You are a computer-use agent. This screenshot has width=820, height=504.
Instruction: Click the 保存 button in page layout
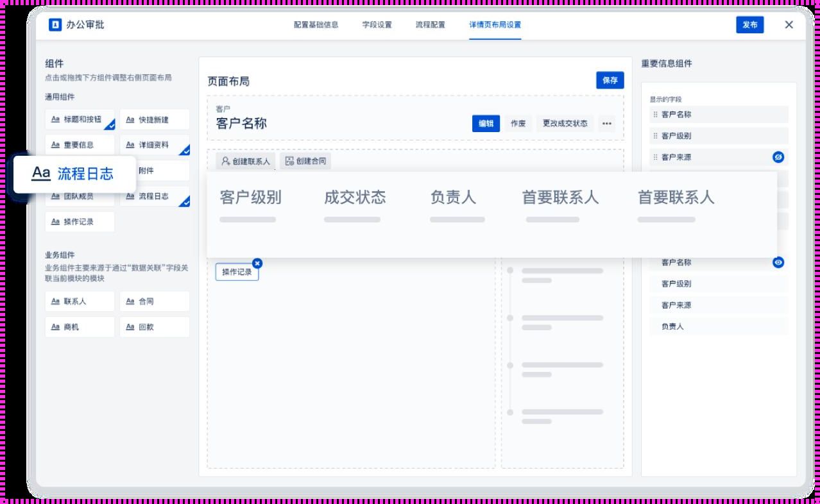click(x=610, y=80)
